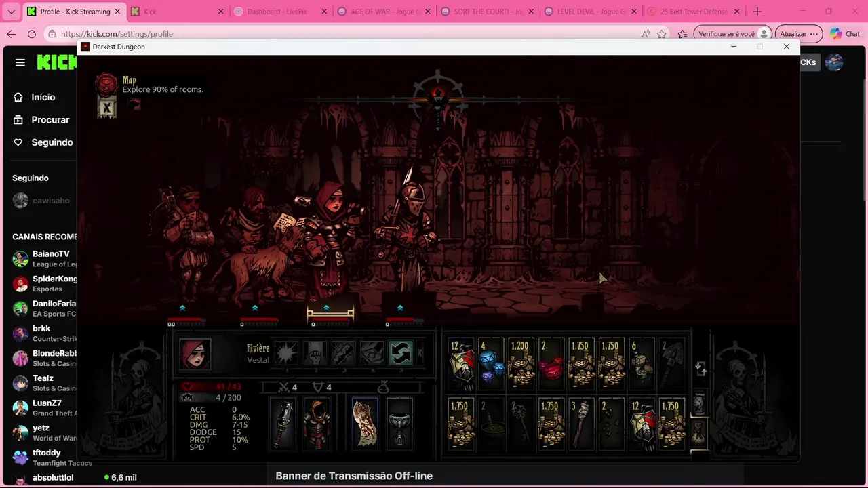Screen dimensions: 868x488
Task: Select the fourth skill with book icon
Action: (372, 353)
